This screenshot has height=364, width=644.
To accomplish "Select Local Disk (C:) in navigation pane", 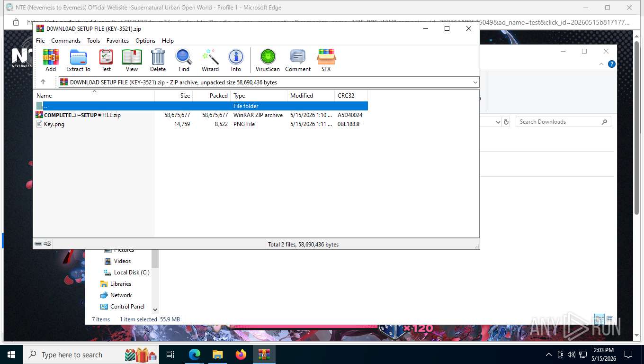I will click(x=126, y=272).
